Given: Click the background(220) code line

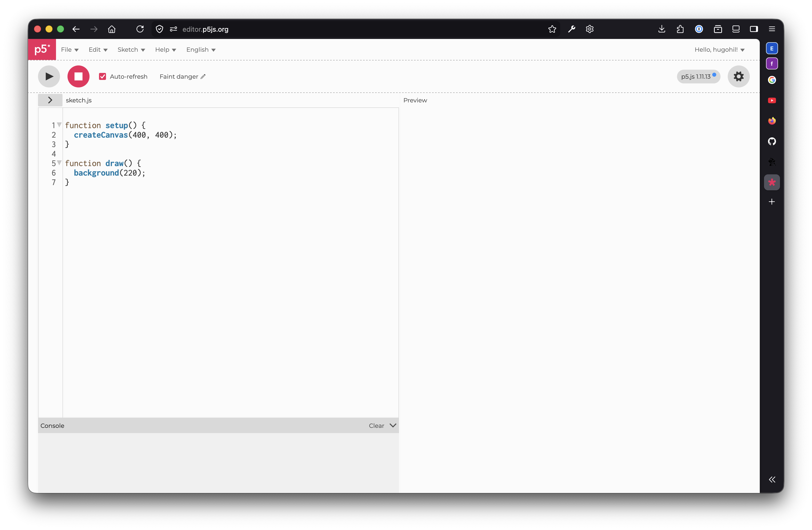Looking at the screenshot, I should coord(109,173).
